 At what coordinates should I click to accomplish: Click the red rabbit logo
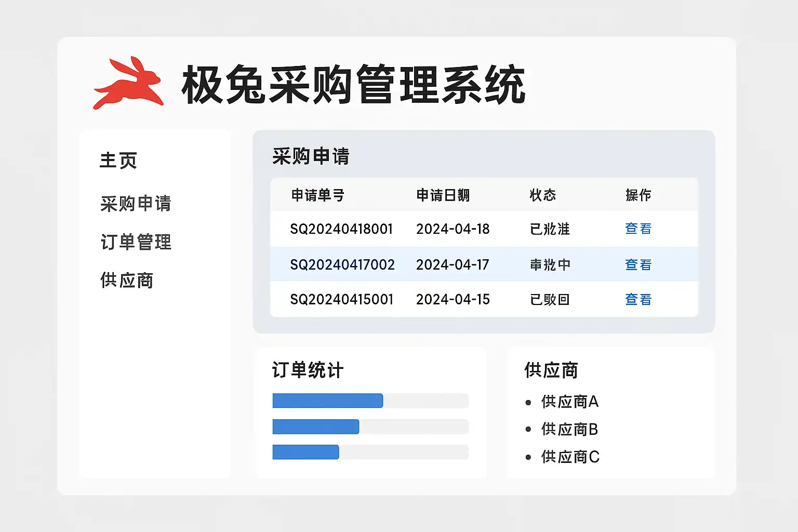point(128,83)
